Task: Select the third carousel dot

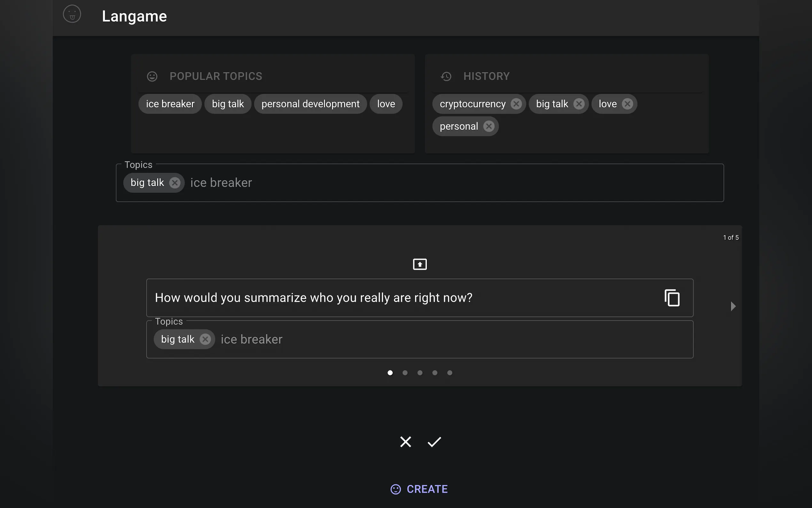Action: pyautogui.click(x=420, y=373)
